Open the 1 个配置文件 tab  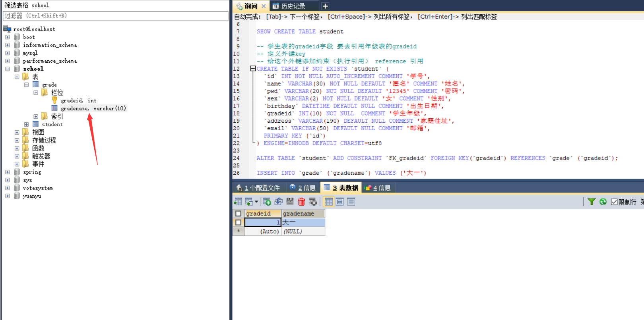point(258,188)
